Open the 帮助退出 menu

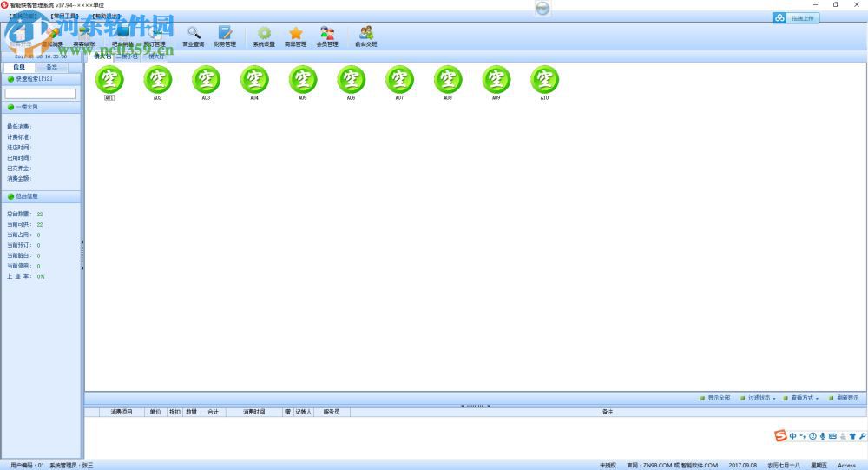[106, 17]
